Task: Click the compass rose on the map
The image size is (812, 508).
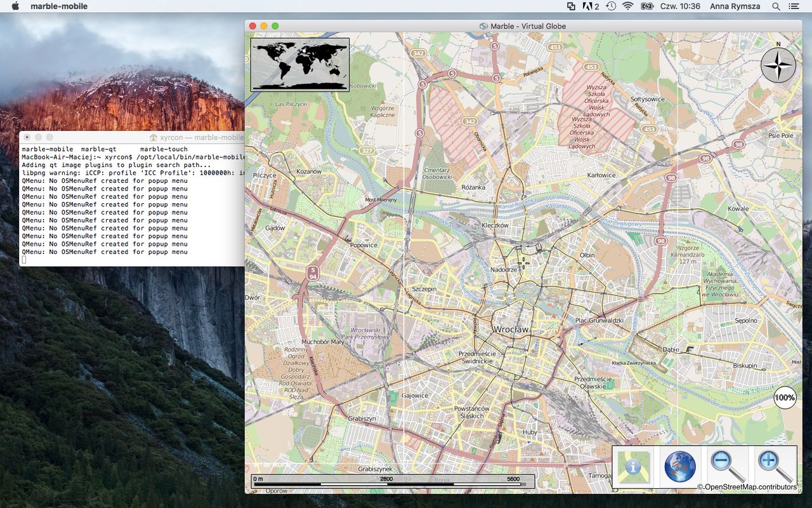Action: click(778, 65)
